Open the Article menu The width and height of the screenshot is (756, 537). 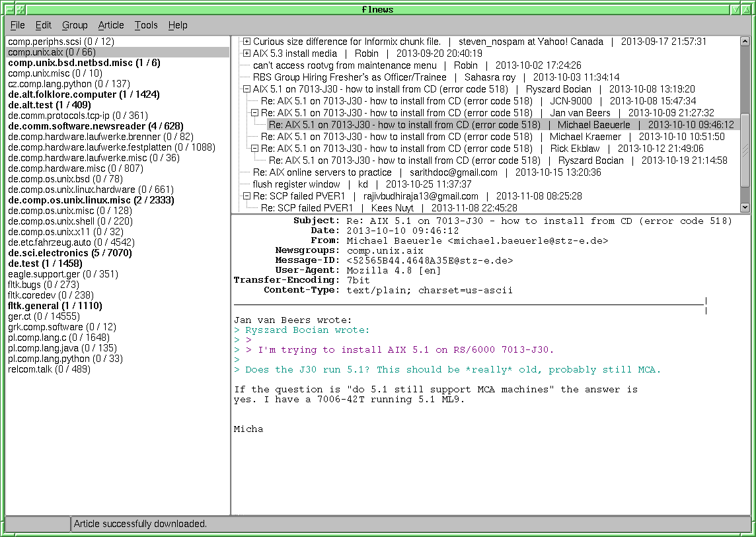[110, 25]
